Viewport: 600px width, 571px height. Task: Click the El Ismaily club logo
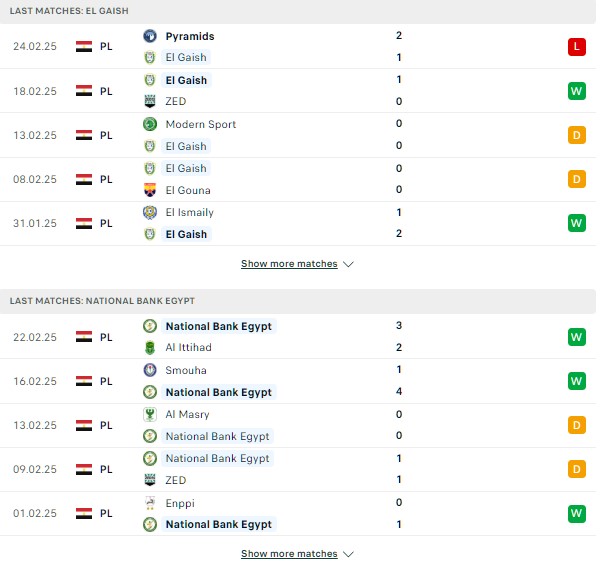tap(150, 212)
